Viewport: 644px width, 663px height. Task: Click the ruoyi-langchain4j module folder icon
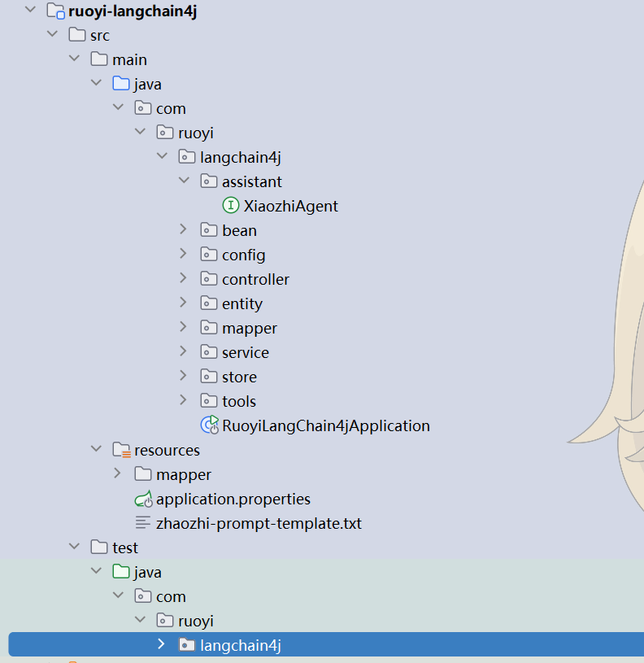click(x=55, y=11)
